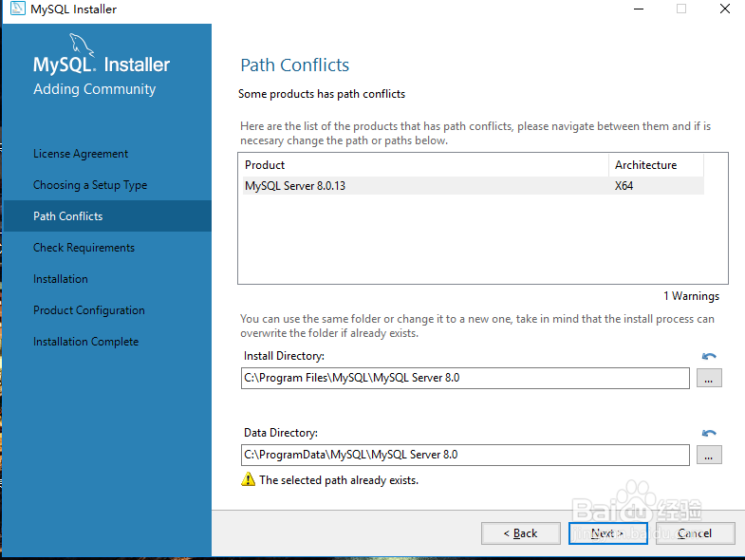Open Check Requirements step
Viewport: 745px width, 560px height.
coord(84,248)
